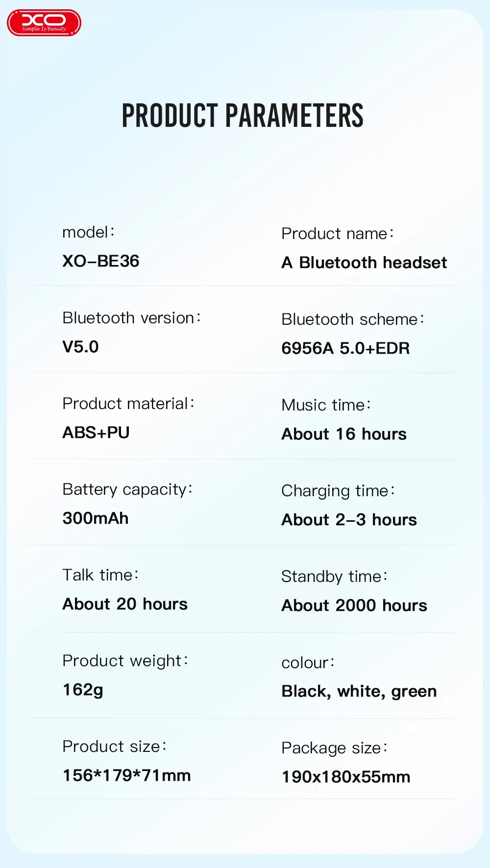Screen dimensions: 490x868
Task: Click the XO brand logo
Action: coord(44,23)
